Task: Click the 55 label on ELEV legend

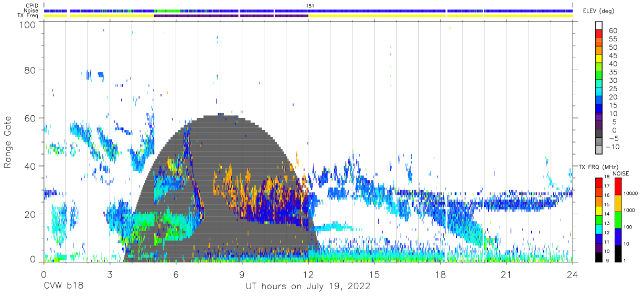Action: [613, 39]
